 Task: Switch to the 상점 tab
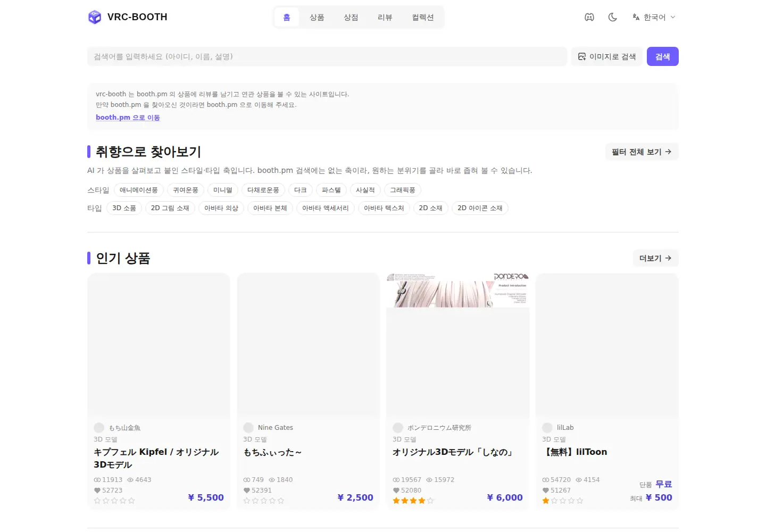pyautogui.click(x=351, y=18)
